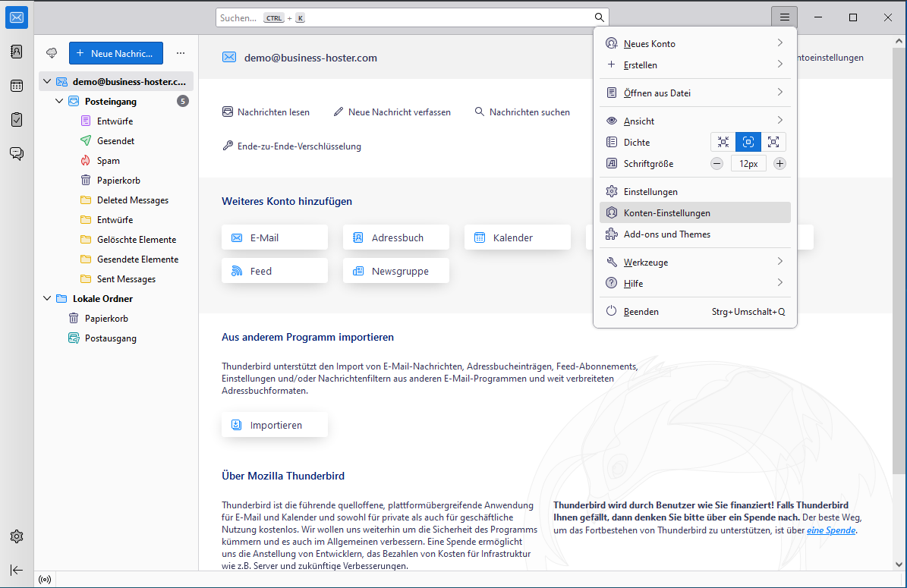This screenshot has width=907, height=588.
Task: Expand Neues Konto submenu
Action: click(695, 43)
